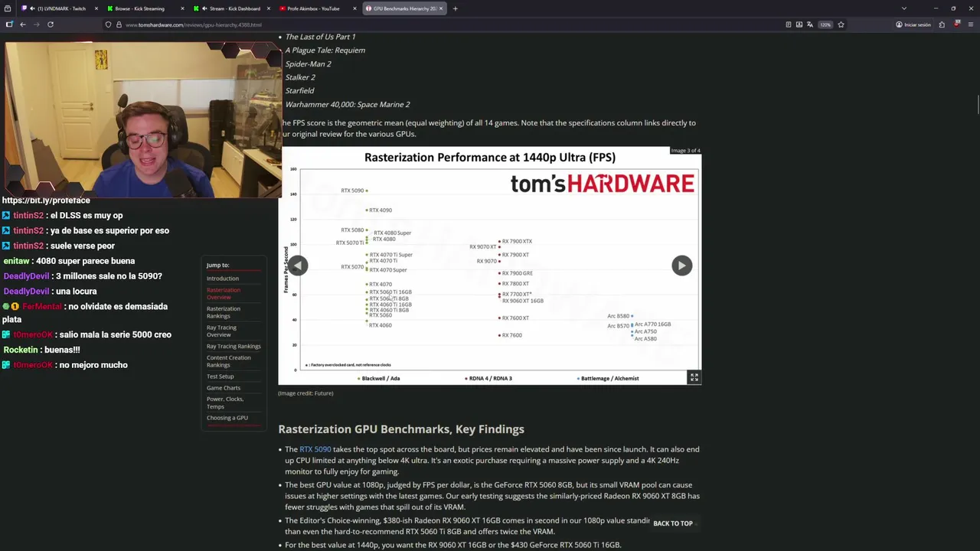Click the Iniciar sesión account button
Viewport: 980px width, 551px height.
913,24
